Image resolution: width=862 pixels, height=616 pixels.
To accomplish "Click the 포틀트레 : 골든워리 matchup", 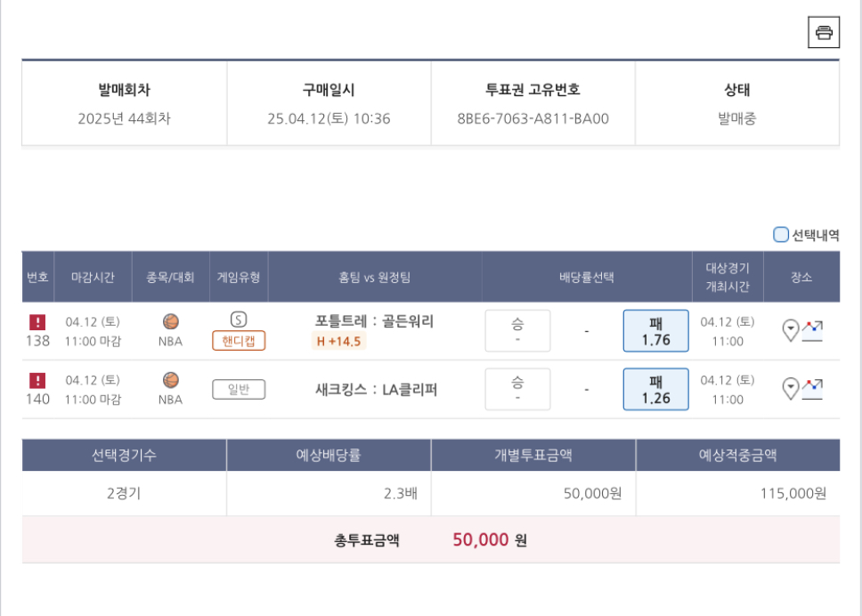I will pyautogui.click(x=374, y=321).
